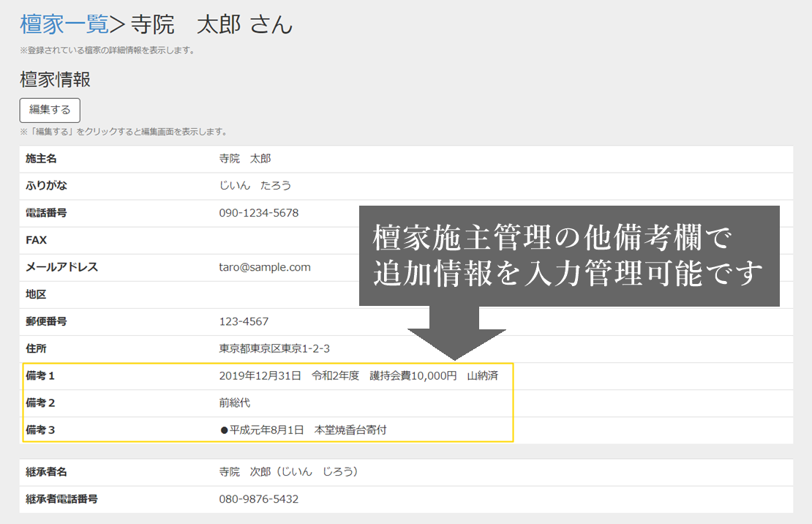Click the gray downward arrow graphic
The height and width of the screenshot is (524, 812).
[456, 333]
